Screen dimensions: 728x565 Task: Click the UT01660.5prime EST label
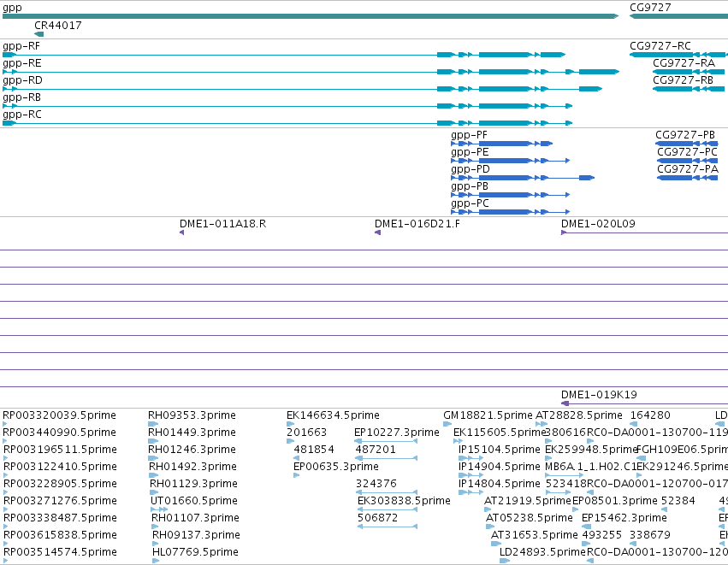point(194,501)
